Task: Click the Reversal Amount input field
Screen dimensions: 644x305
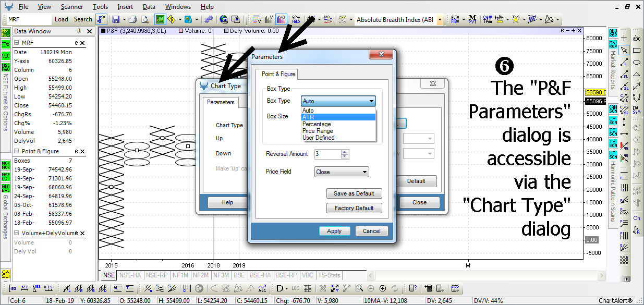Action: [328, 154]
